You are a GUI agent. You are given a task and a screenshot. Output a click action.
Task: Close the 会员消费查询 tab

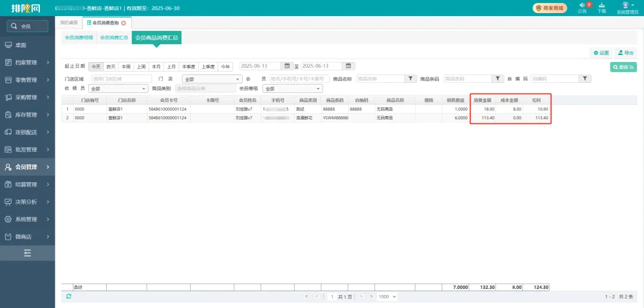(x=123, y=23)
